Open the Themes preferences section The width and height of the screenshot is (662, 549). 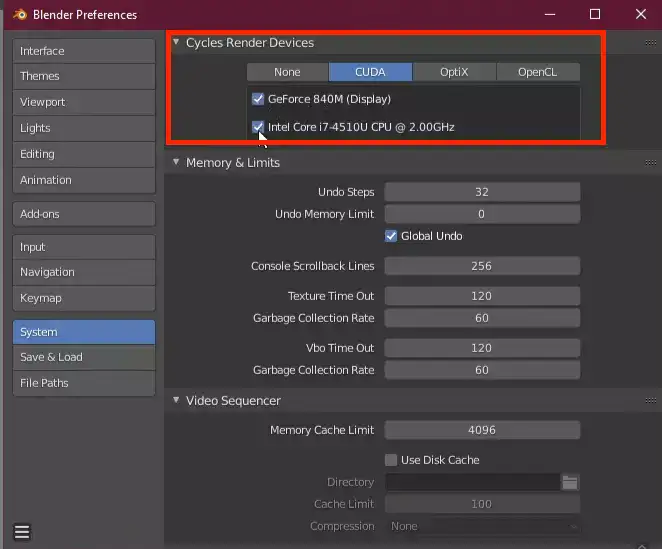tap(84, 76)
